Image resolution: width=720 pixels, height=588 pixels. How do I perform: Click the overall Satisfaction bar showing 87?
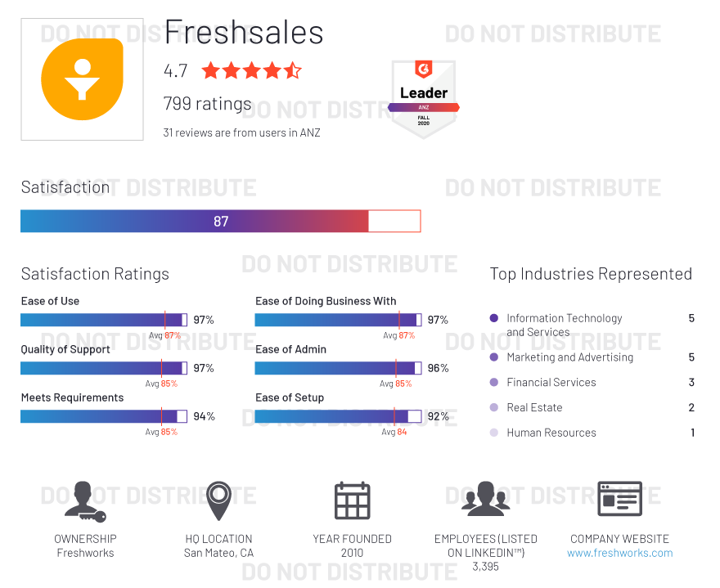coord(220,221)
